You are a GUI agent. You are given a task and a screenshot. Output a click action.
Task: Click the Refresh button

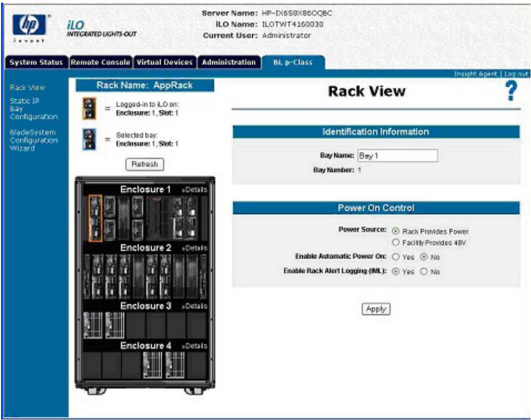pyautogui.click(x=145, y=164)
